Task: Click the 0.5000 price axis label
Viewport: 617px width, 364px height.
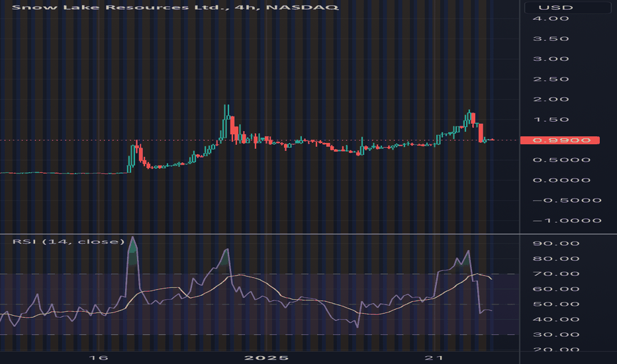Action: [x=561, y=159]
